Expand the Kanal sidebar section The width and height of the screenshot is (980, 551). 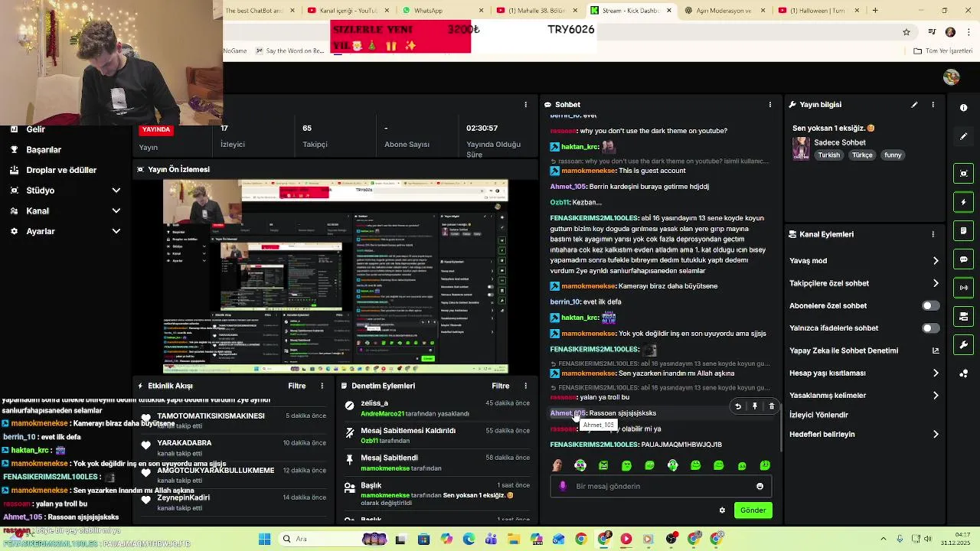tap(116, 211)
